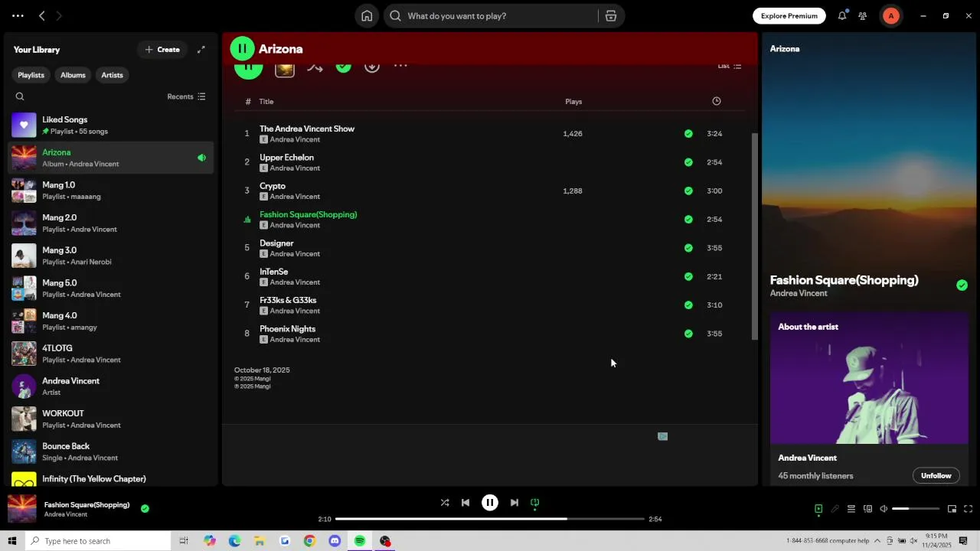Show the Friend Activity panel
The width and height of the screenshot is (980, 551).
pyautogui.click(x=863, y=15)
